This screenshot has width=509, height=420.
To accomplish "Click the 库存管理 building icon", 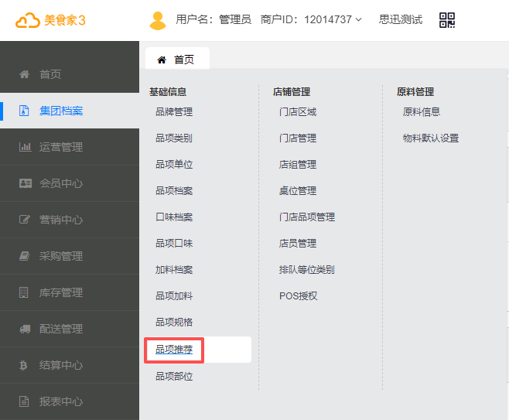I will (x=25, y=292).
